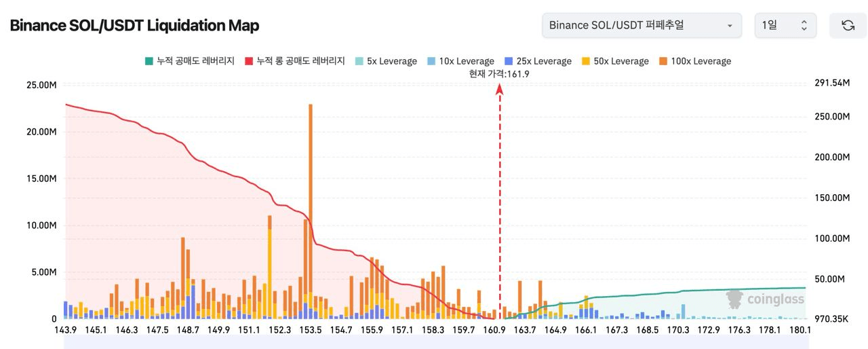Screen dimensions: 868x349
Task: Click the tallest orange bar at 153.5
Action: click(311, 197)
